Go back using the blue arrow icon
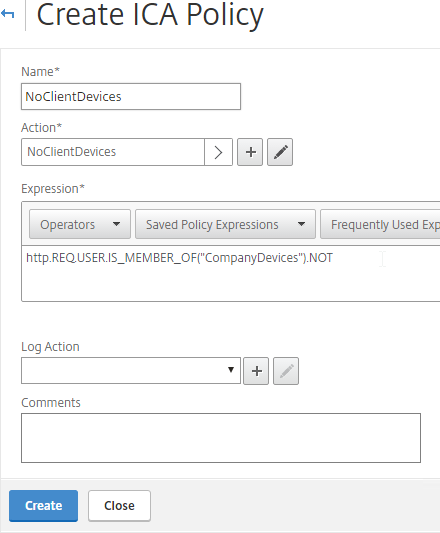This screenshot has width=440, height=533. 7,14
